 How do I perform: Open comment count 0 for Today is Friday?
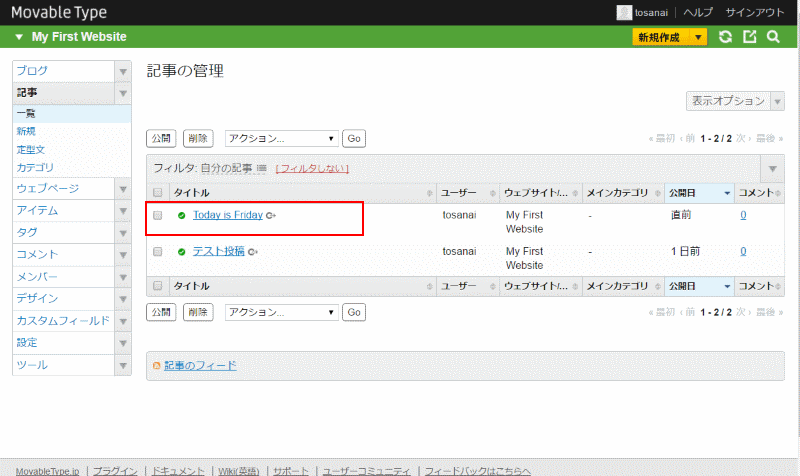[x=743, y=215]
